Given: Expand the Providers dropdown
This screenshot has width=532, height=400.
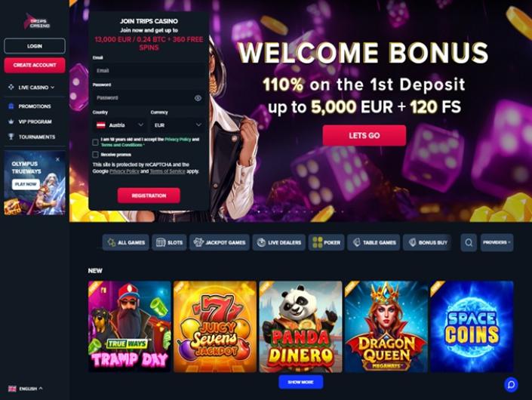Looking at the screenshot, I should (x=497, y=242).
